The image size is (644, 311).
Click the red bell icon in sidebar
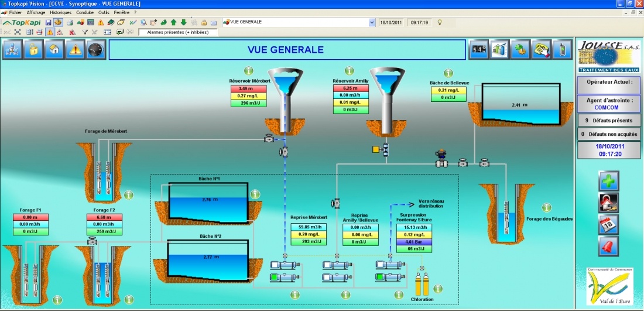tap(608, 247)
